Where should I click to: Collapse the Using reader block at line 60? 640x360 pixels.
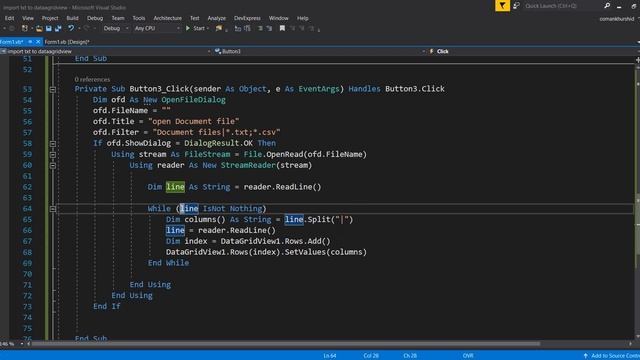point(53,165)
